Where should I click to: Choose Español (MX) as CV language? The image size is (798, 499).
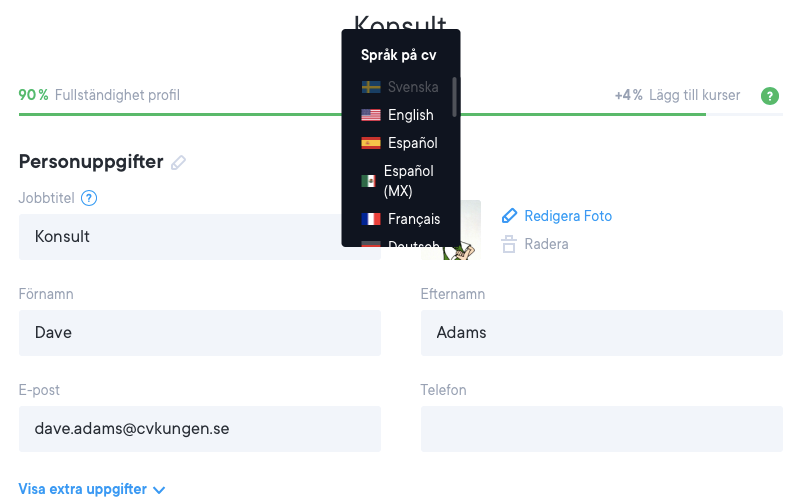click(x=409, y=181)
